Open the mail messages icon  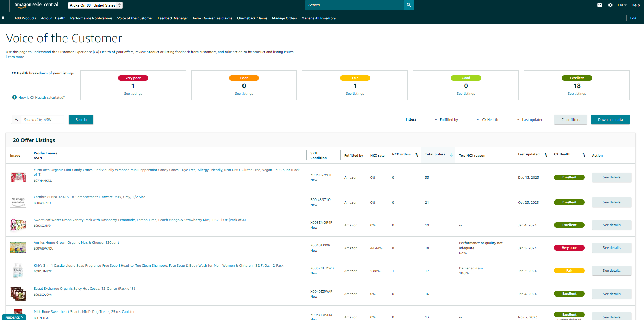[x=600, y=5]
